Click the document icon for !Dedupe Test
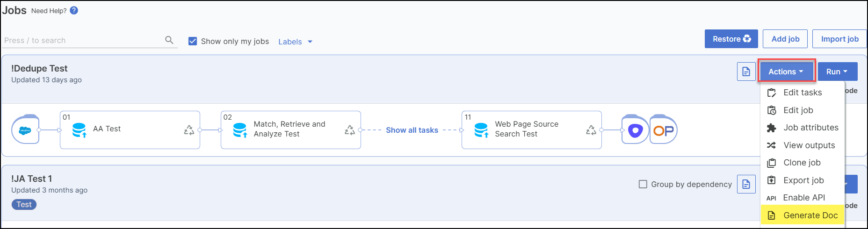Screen dimensions: 868x229 (x=746, y=72)
